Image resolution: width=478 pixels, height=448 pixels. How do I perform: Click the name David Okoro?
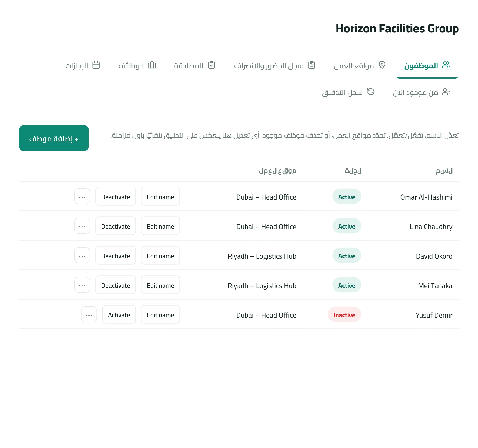click(434, 256)
